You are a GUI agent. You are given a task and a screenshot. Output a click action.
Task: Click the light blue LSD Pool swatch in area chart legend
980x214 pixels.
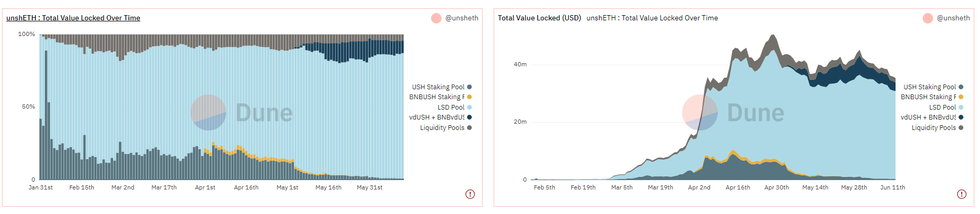(x=961, y=108)
